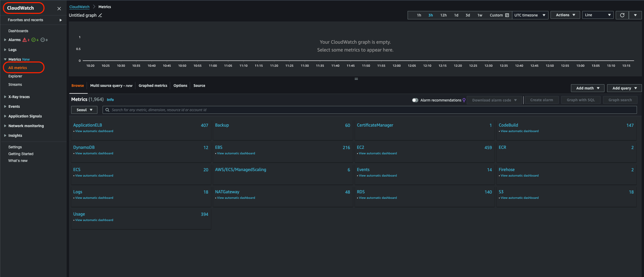
Task: Expand Application Signals section
Action: (5, 116)
